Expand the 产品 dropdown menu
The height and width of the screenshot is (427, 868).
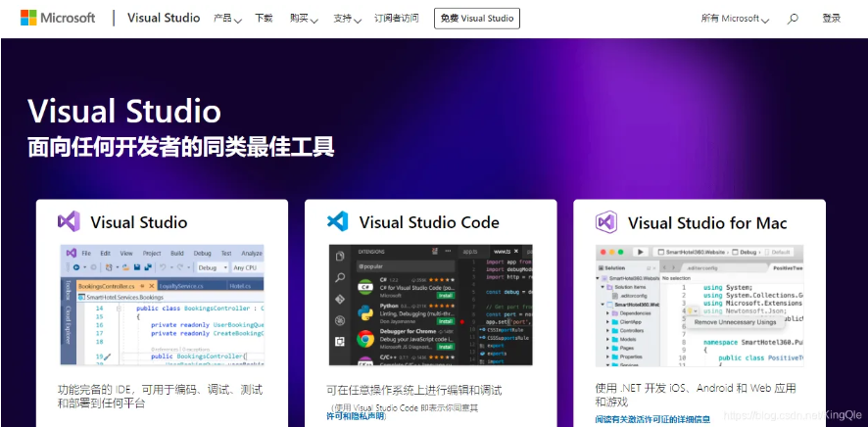click(227, 19)
